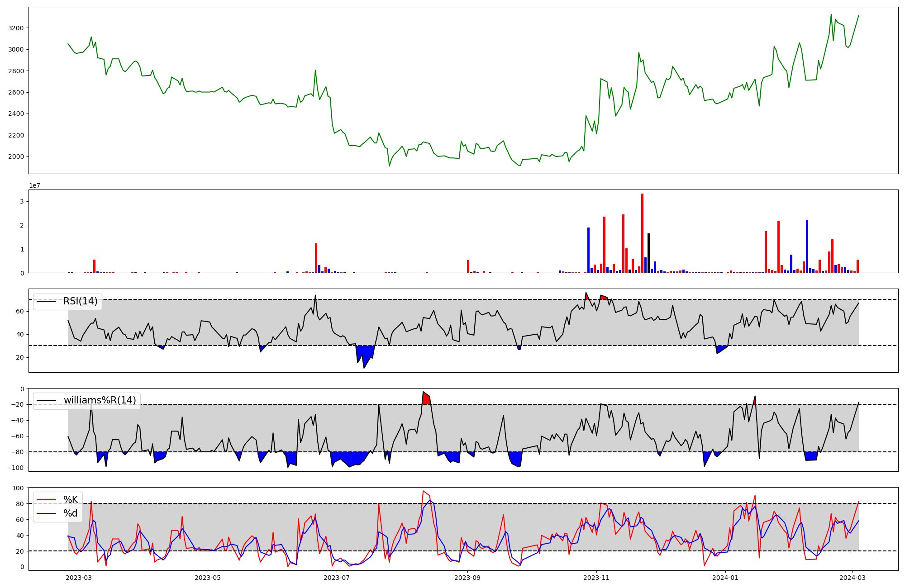This screenshot has height=588, width=905.
Task: Click the 2024-03 x-axis tick label
Action: (x=853, y=578)
